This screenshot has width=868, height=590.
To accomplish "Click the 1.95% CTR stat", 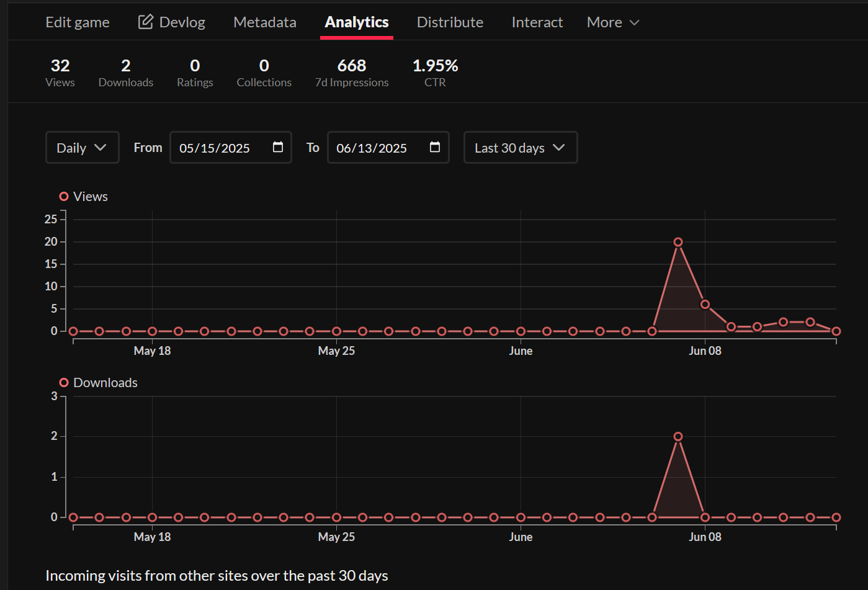I will click(x=435, y=73).
